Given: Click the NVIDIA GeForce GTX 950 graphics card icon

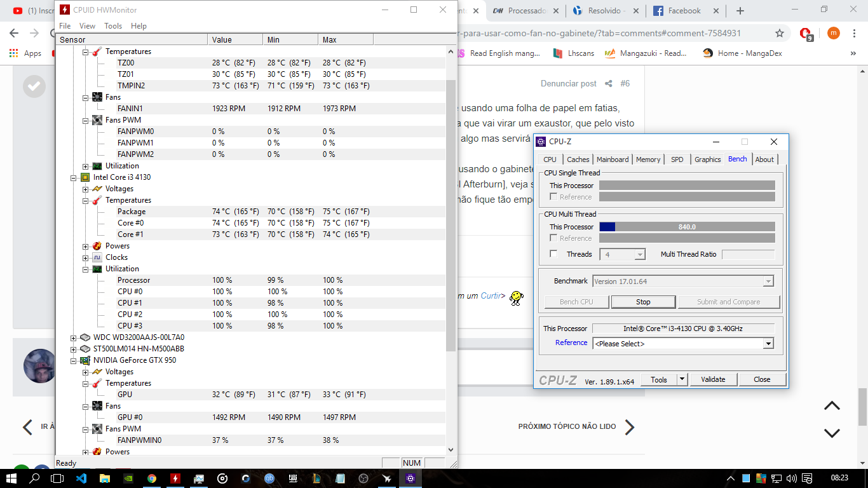Looking at the screenshot, I should (85, 360).
